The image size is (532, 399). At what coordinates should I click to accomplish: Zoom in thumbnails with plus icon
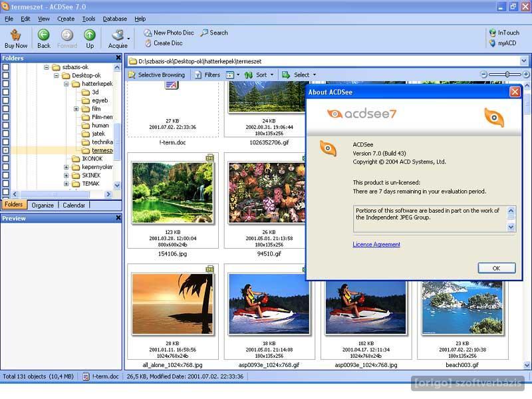[526, 74]
